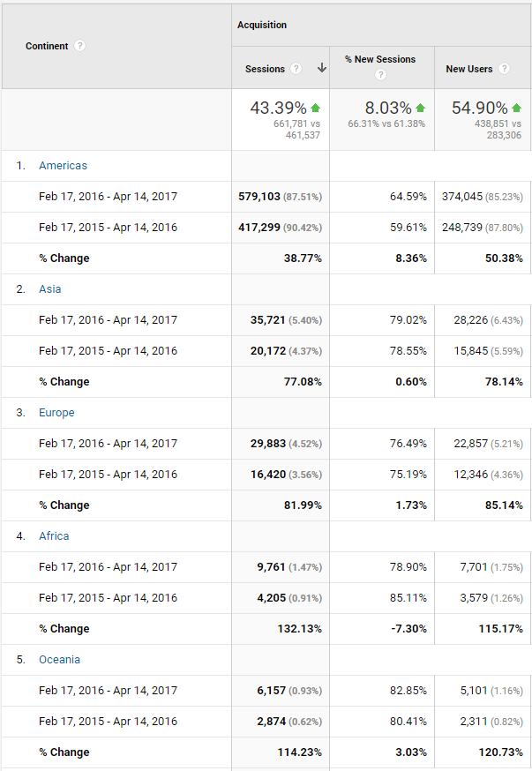Viewport: 532px width, 771px height.
Task: Open the Europe continent link
Action: 56,413
